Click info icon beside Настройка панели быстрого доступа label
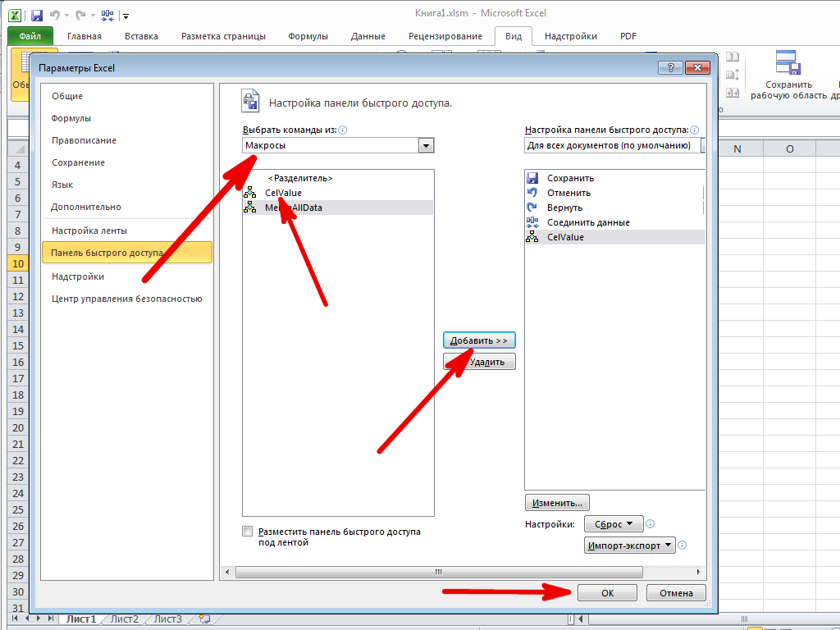This screenshot has height=630, width=840. [x=695, y=130]
